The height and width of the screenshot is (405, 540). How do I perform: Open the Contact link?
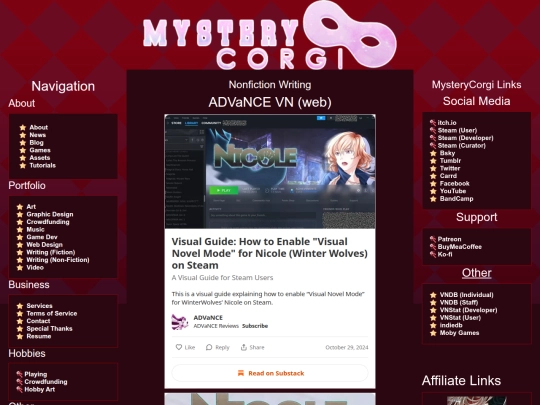tap(38, 321)
